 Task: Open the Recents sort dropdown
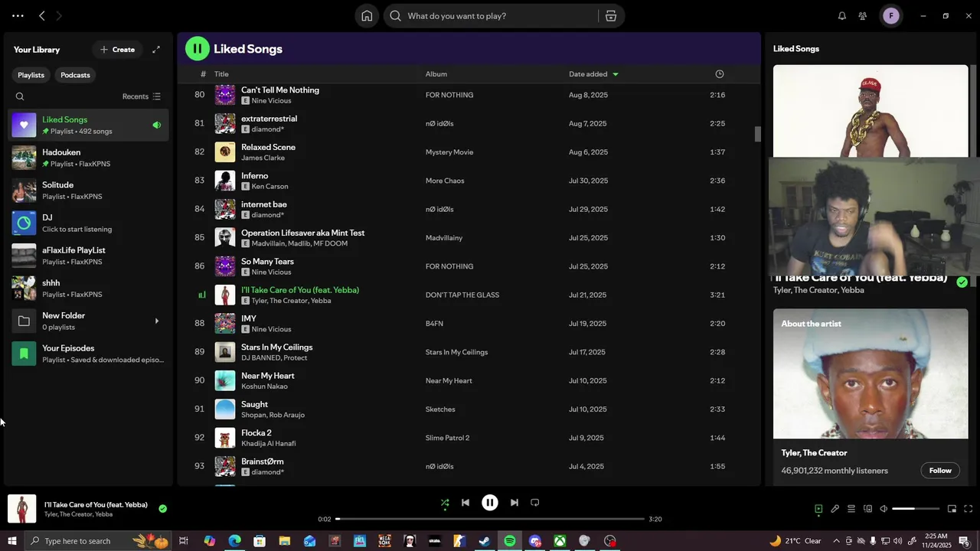coord(142,96)
